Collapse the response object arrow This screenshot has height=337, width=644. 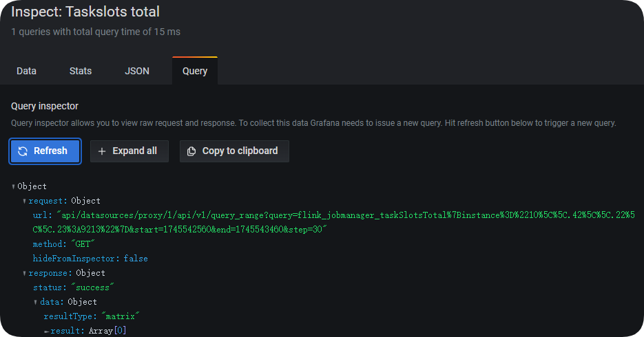coord(25,274)
